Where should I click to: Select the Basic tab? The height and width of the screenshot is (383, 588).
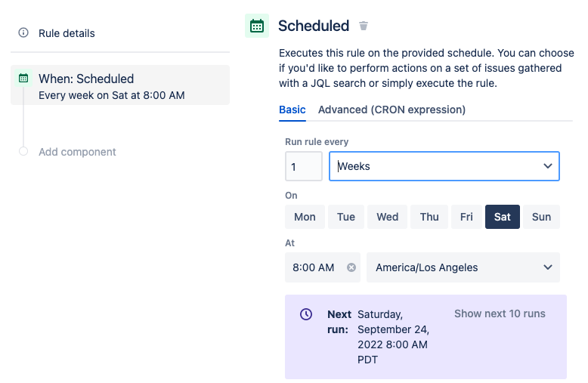click(292, 110)
